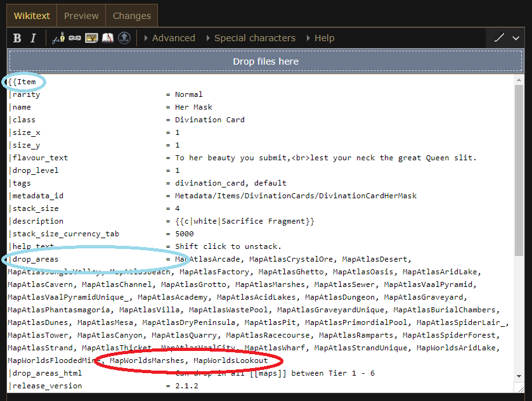This screenshot has width=532, height=401.
Task: Click on the 'description' parameter name
Action: tap(37, 221)
